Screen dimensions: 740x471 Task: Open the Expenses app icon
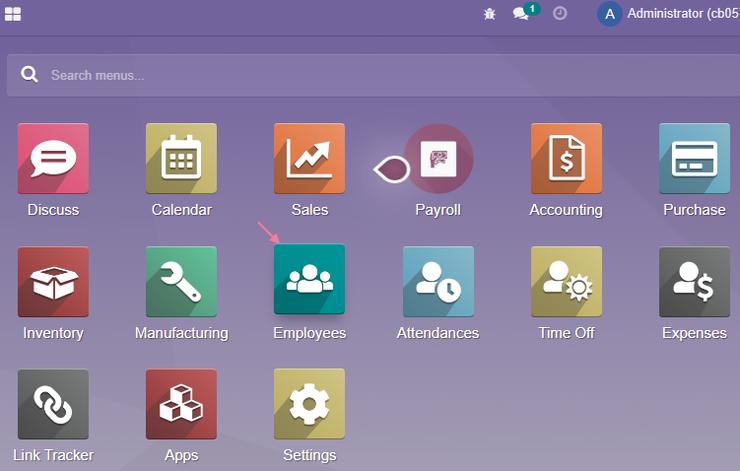tap(695, 282)
